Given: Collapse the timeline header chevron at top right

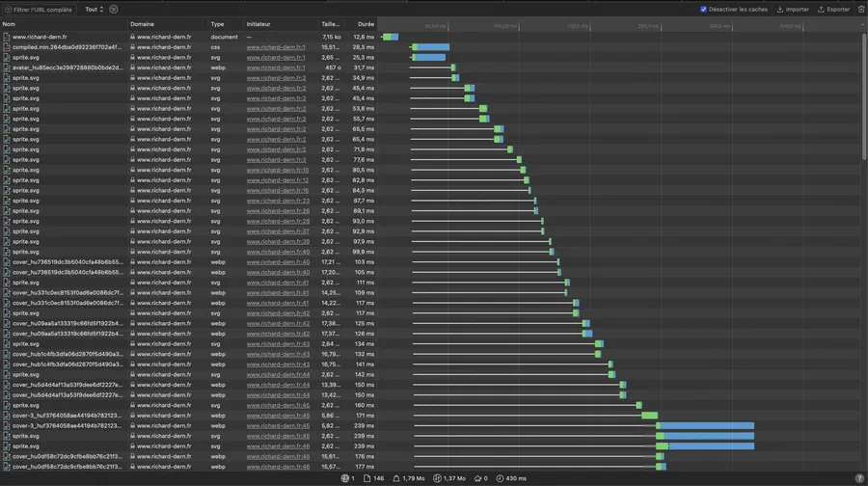Looking at the screenshot, I should coord(862,24).
